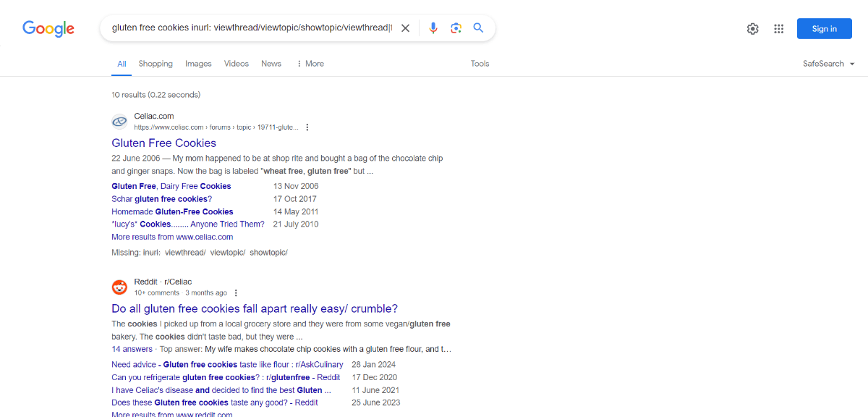Click the 14 answers link
The height and width of the screenshot is (417, 868).
click(x=132, y=349)
